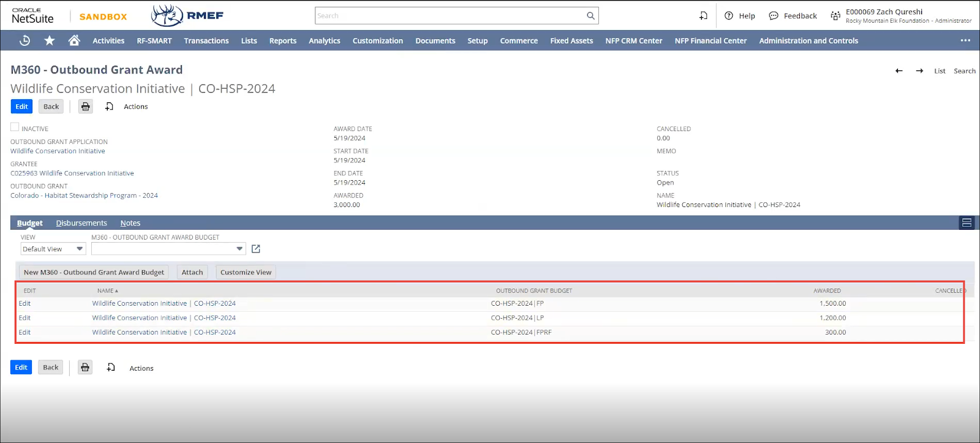Go to next record arrow
Image resolution: width=980 pixels, height=443 pixels.
coord(919,71)
